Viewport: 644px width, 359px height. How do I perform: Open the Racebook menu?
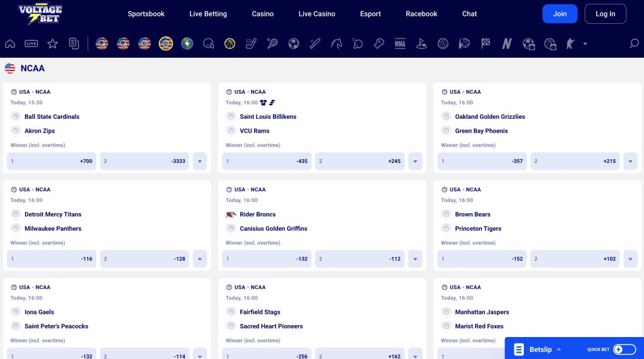pos(421,14)
